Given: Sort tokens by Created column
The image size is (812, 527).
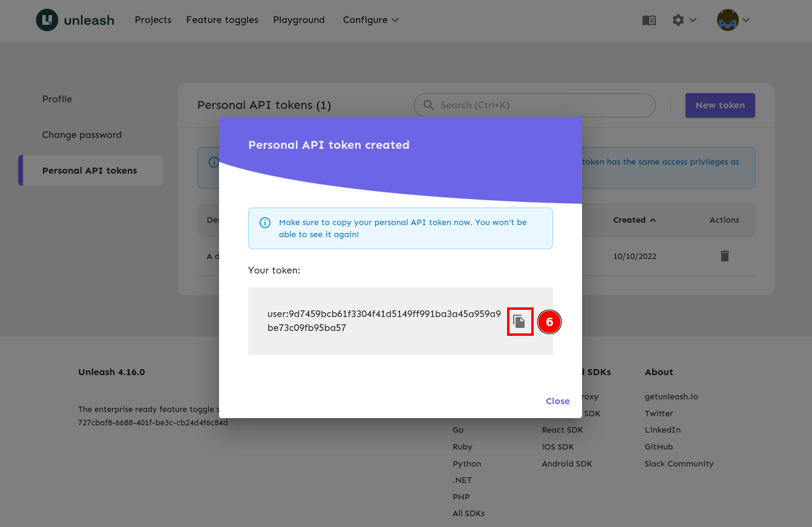Looking at the screenshot, I should [x=634, y=220].
